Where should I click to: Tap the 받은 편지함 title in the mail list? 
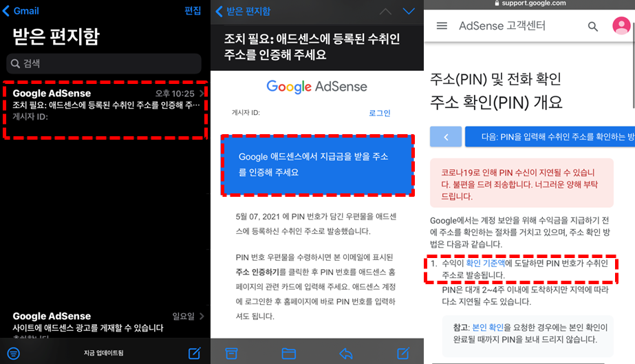coord(56,36)
